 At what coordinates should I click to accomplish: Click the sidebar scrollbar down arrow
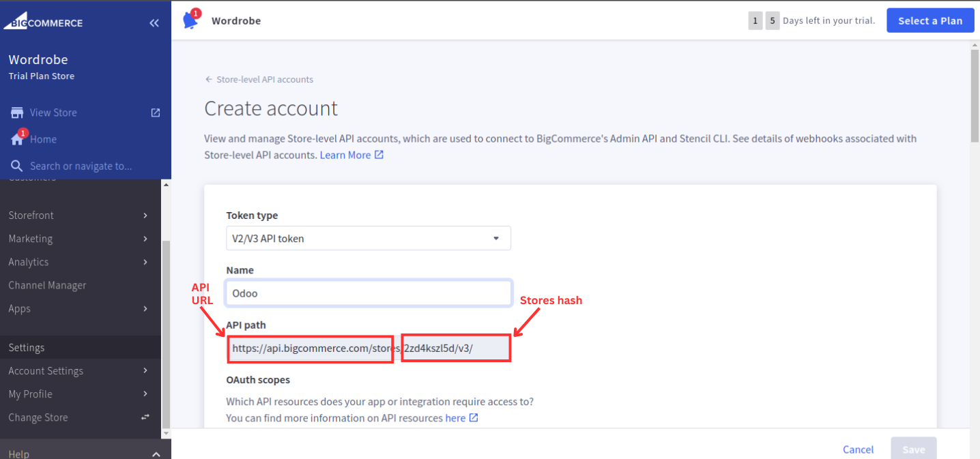click(166, 432)
